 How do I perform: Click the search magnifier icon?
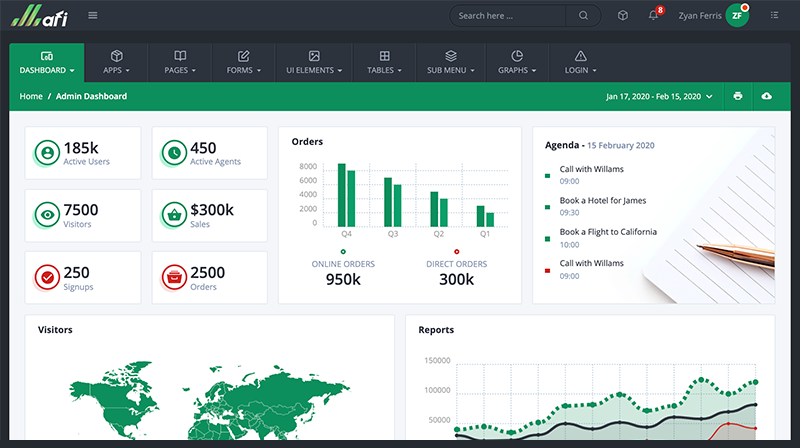click(583, 16)
